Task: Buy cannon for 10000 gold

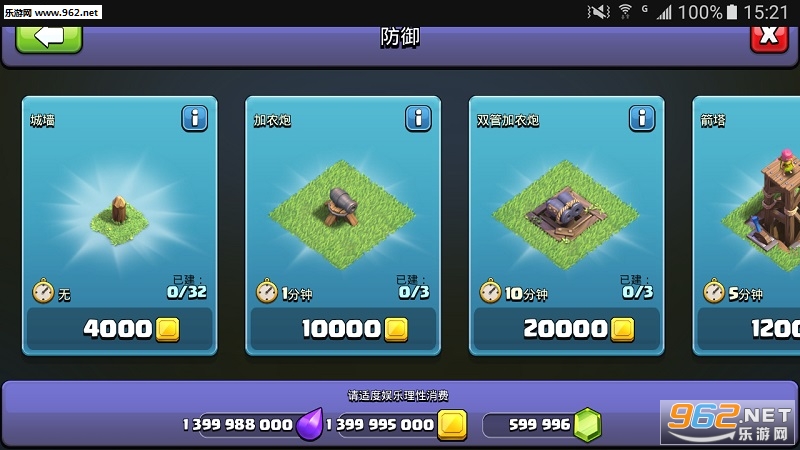Action: (x=343, y=329)
